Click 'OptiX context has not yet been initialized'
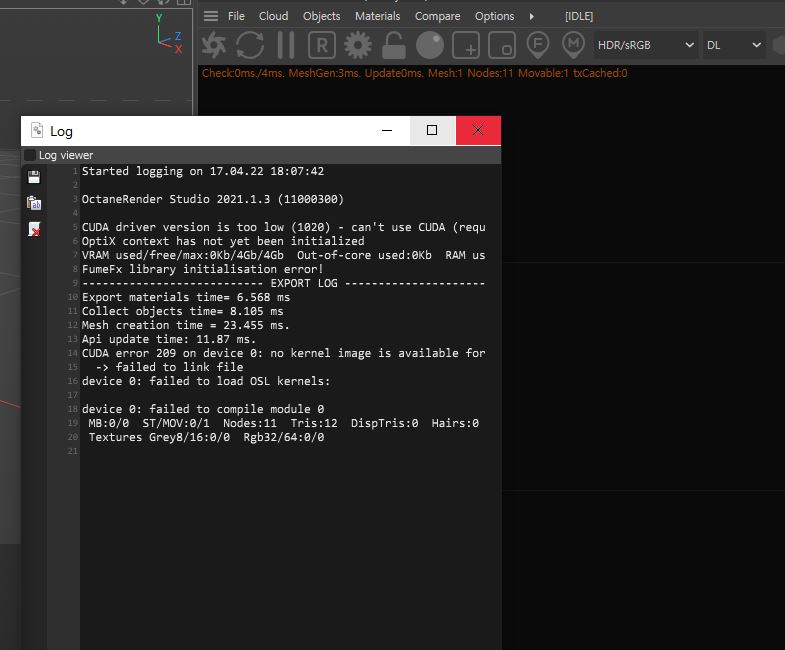 (223, 241)
